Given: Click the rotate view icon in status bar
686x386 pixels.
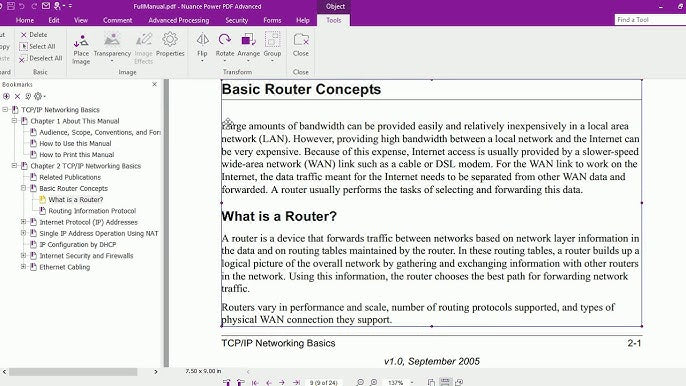Looking at the screenshot, I should [459, 382].
